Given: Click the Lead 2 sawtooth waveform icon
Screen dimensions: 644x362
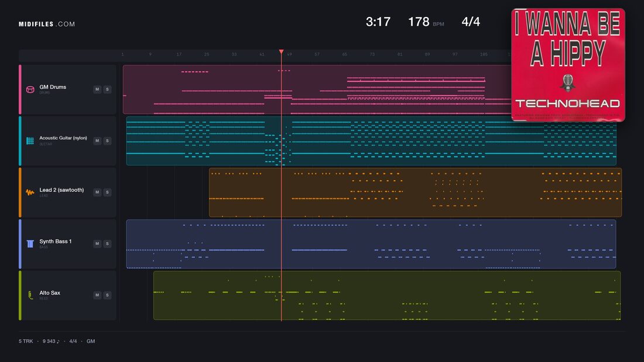Looking at the screenshot, I should point(30,192).
